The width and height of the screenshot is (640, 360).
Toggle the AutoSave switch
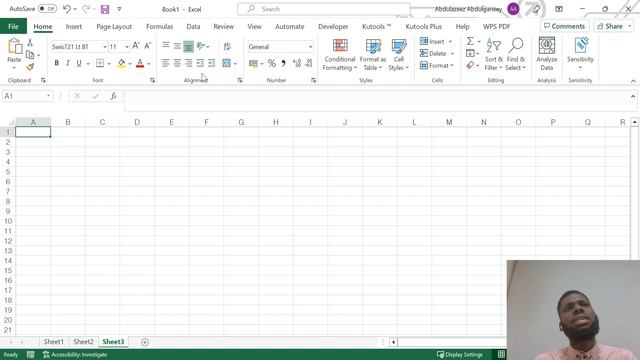(x=47, y=9)
